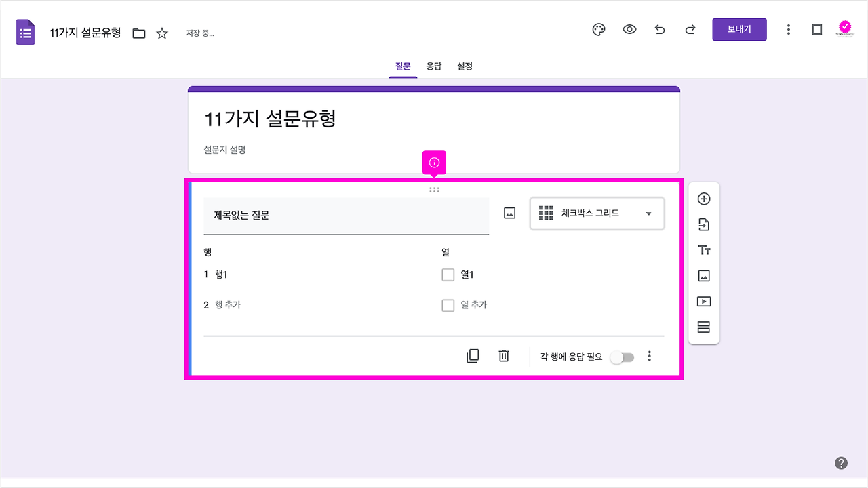Preview the form using the eye icon
868x488 pixels.
click(629, 29)
